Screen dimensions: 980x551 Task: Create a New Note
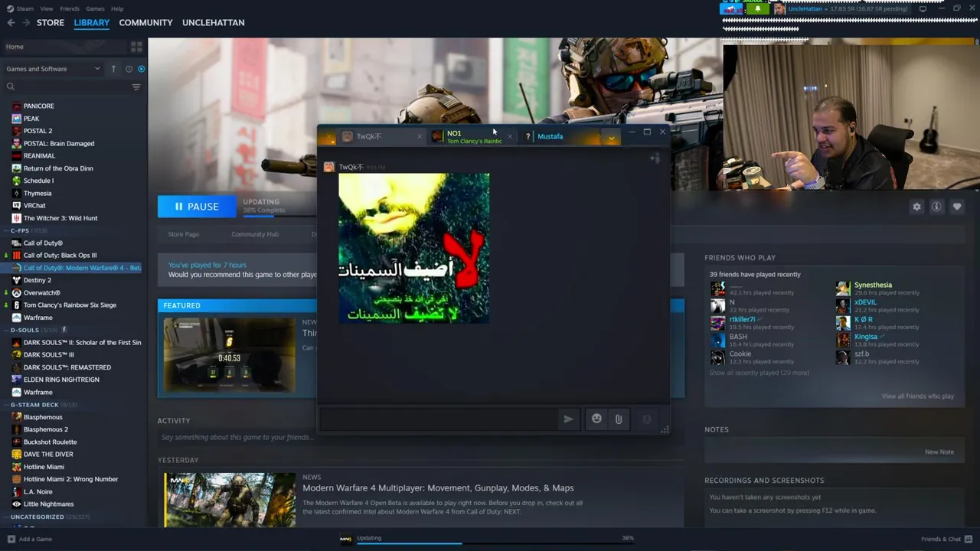coord(939,452)
